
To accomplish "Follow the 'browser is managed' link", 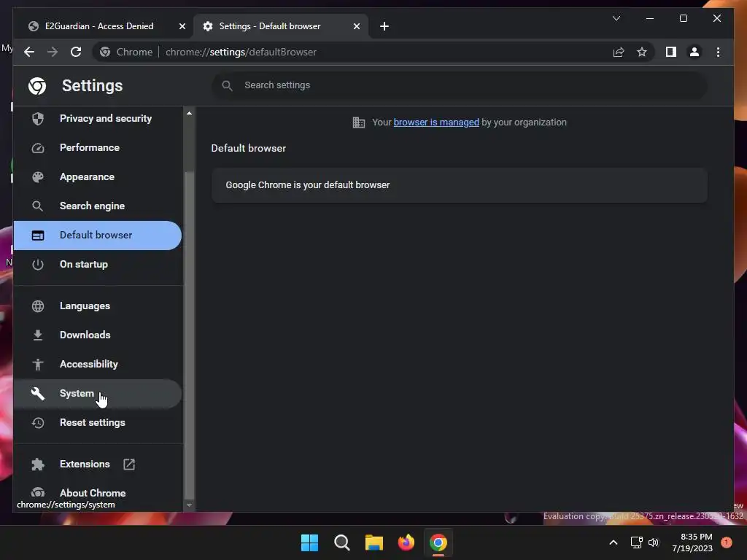I will (436, 122).
